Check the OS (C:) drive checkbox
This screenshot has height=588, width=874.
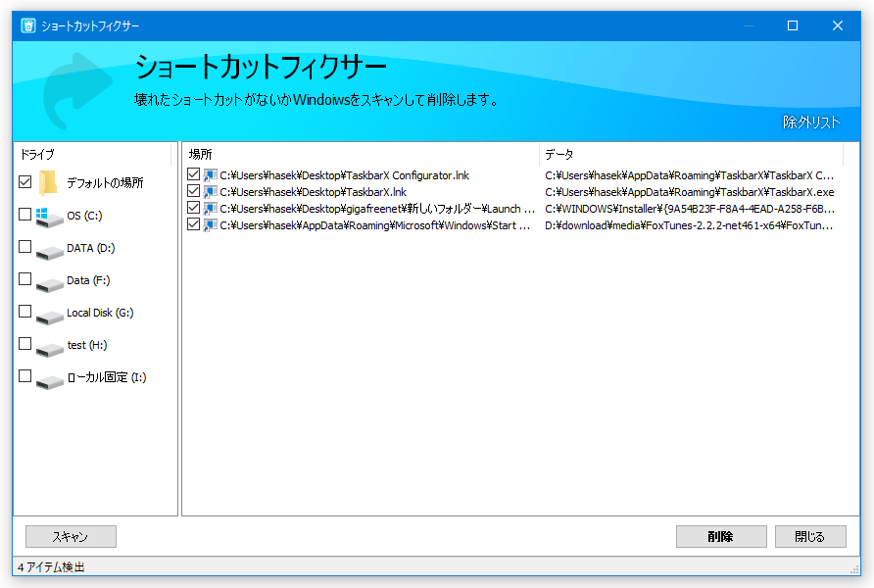coord(25,214)
